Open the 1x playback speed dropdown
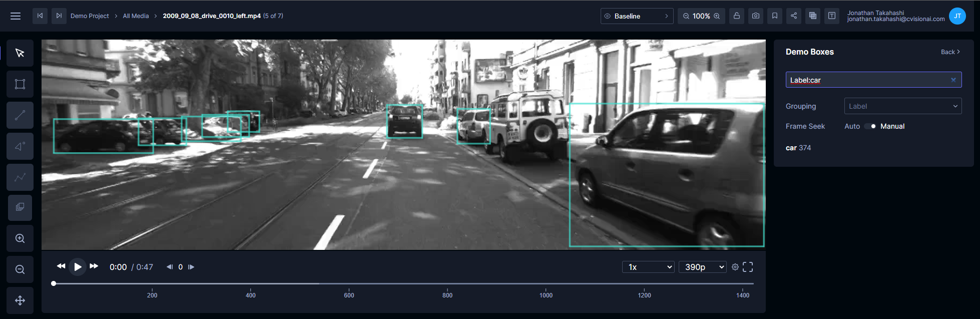Image resolution: width=980 pixels, height=319 pixels. [649, 267]
